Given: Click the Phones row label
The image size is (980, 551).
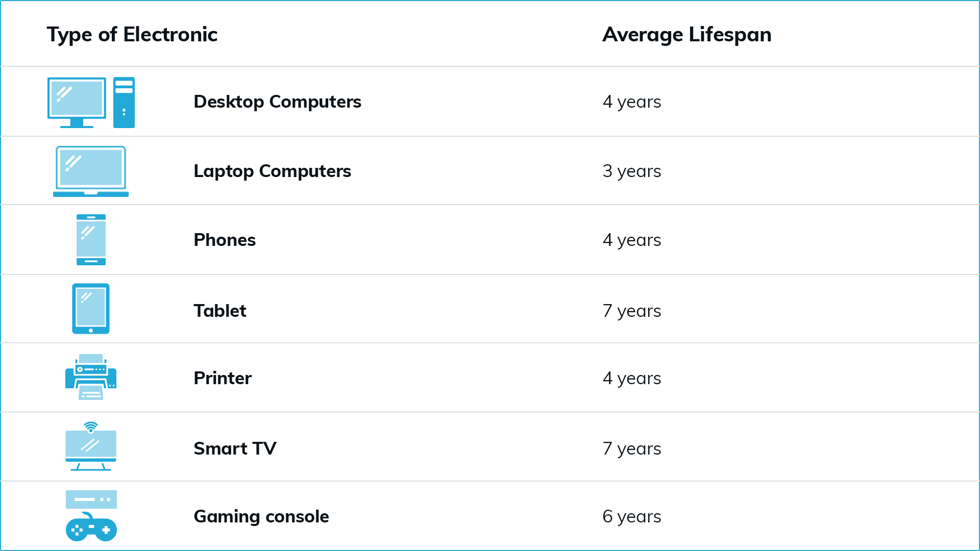Looking at the screenshot, I should click(225, 240).
